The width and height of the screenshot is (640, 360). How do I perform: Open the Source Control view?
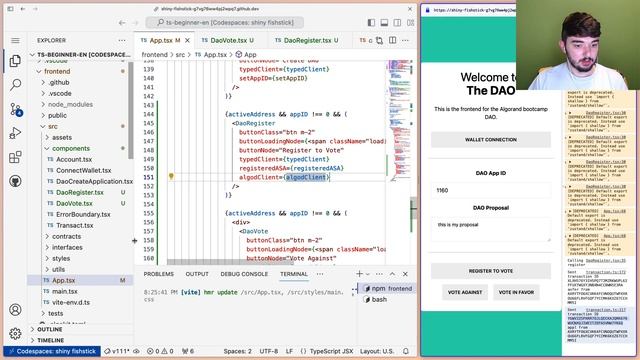click(16, 109)
